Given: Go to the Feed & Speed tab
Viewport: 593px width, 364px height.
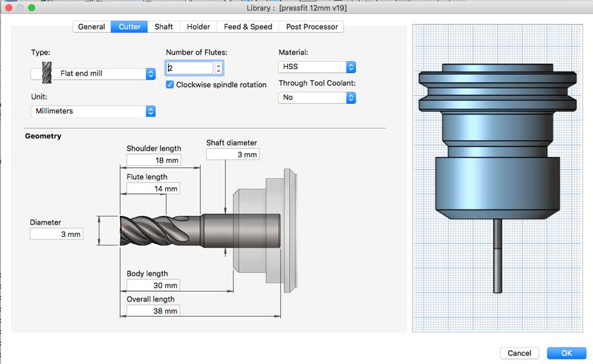Looking at the screenshot, I should [248, 27].
